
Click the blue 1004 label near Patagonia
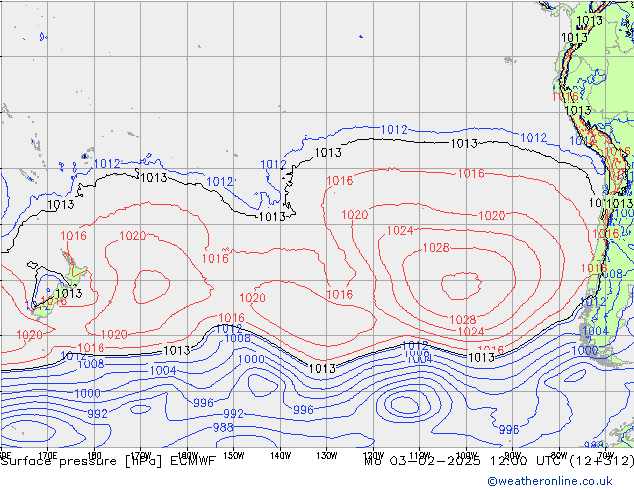coord(595,331)
